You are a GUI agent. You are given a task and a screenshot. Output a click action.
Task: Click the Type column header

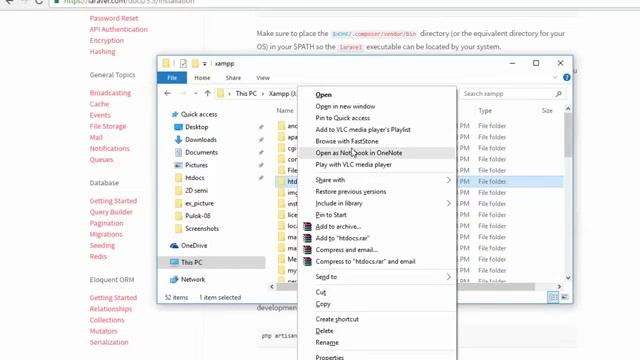coord(485,111)
